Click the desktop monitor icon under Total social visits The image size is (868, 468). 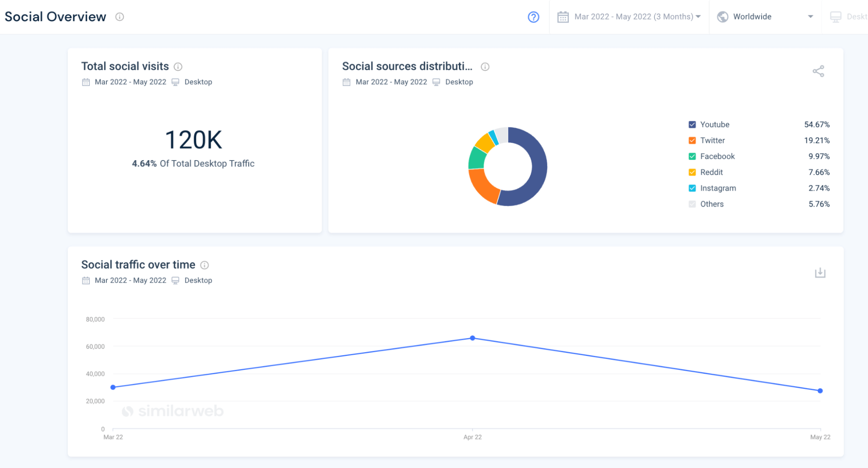pos(175,82)
